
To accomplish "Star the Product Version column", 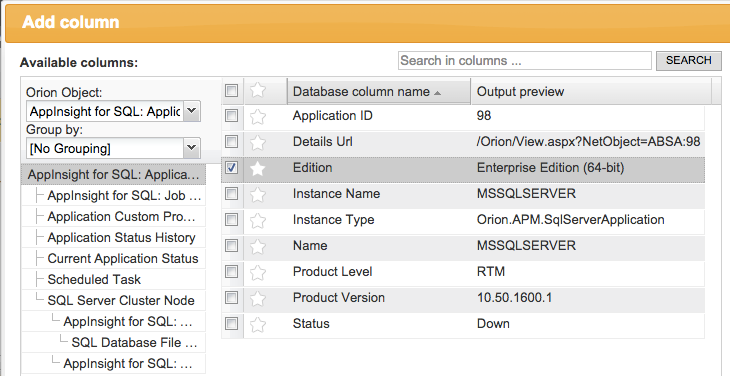I will (x=257, y=299).
